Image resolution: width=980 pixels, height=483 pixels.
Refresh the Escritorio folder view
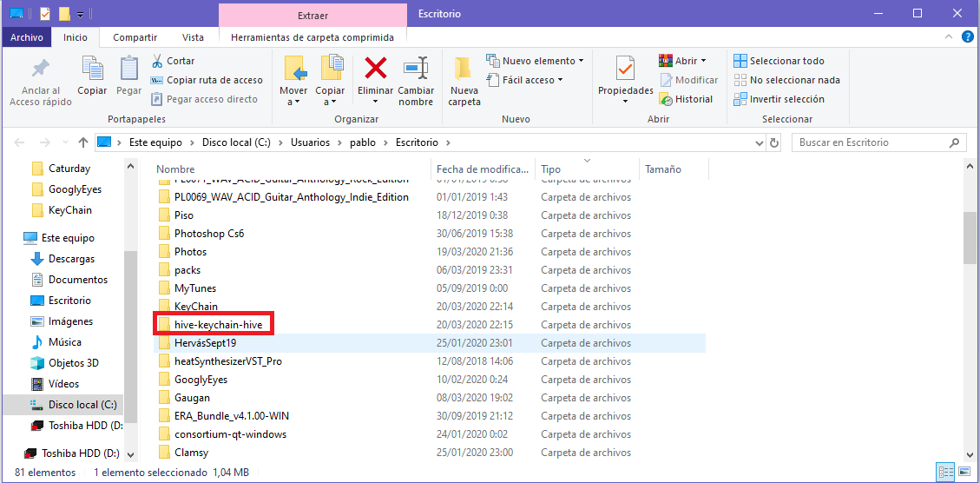(774, 142)
